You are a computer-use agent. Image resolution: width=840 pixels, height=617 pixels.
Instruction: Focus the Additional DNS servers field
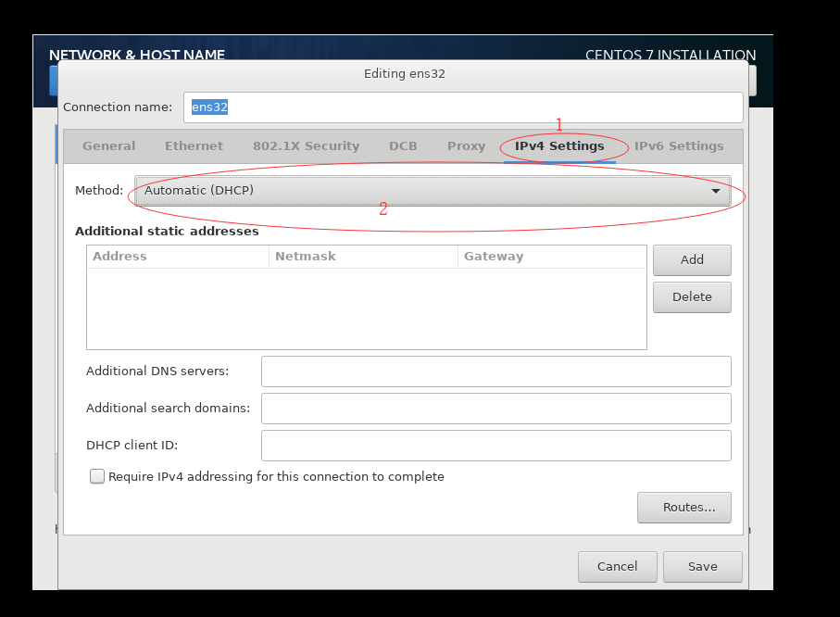click(x=496, y=371)
